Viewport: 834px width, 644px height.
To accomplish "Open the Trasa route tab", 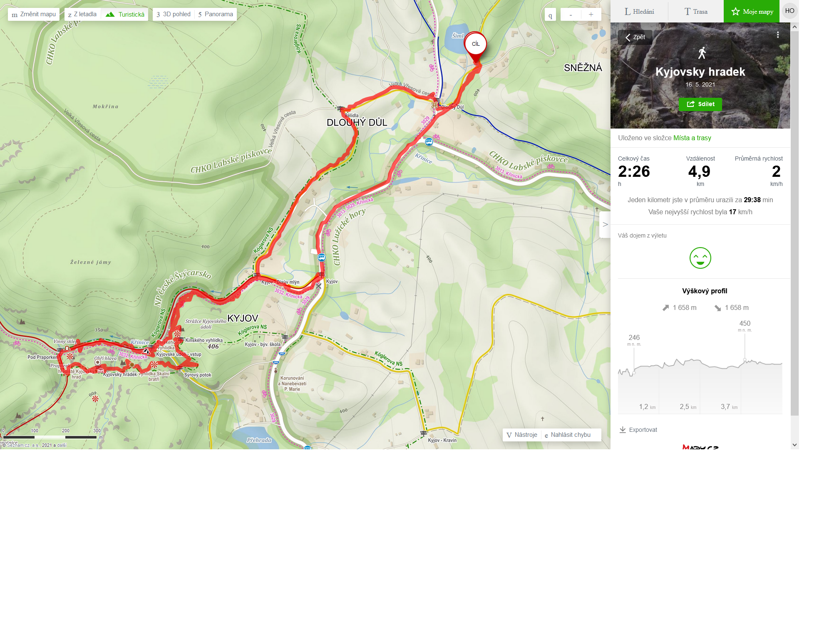I will 696,12.
